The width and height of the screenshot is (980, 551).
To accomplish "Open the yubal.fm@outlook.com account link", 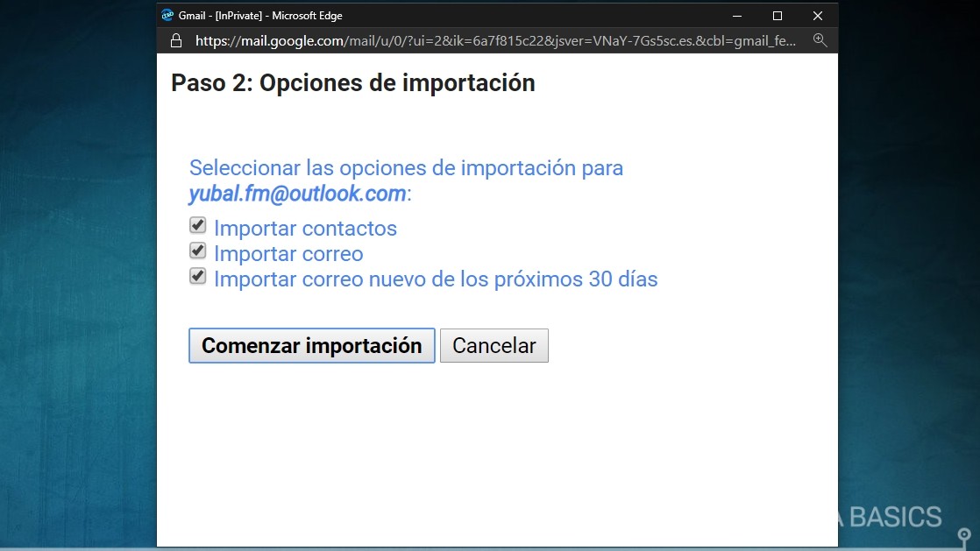I will [295, 194].
